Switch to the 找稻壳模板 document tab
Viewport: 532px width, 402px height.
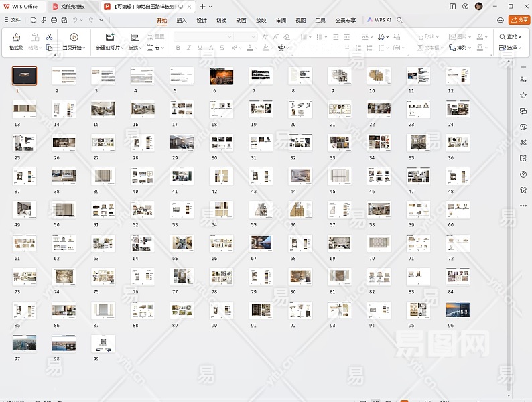pos(72,6)
